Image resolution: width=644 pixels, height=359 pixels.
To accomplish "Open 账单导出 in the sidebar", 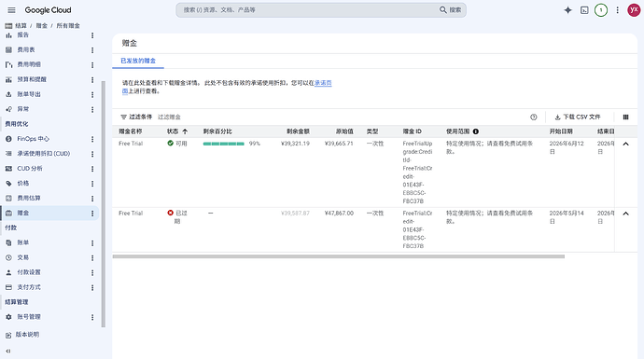I will pyautogui.click(x=29, y=94).
